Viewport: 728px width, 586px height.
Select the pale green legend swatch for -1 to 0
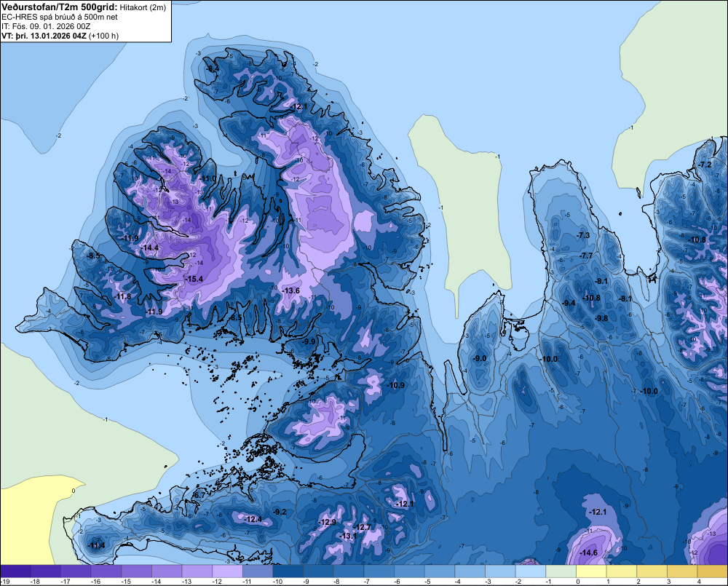(x=561, y=571)
